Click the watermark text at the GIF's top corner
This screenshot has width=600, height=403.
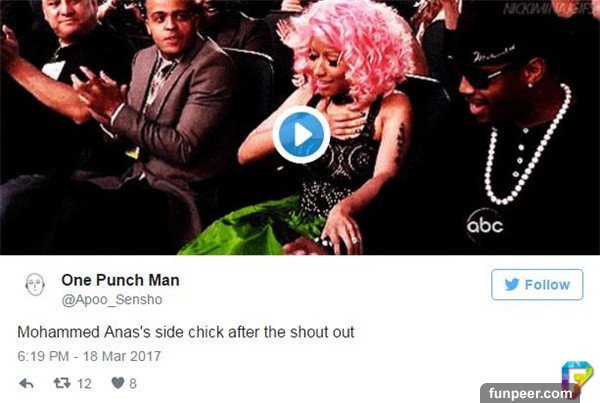tap(547, 8)
